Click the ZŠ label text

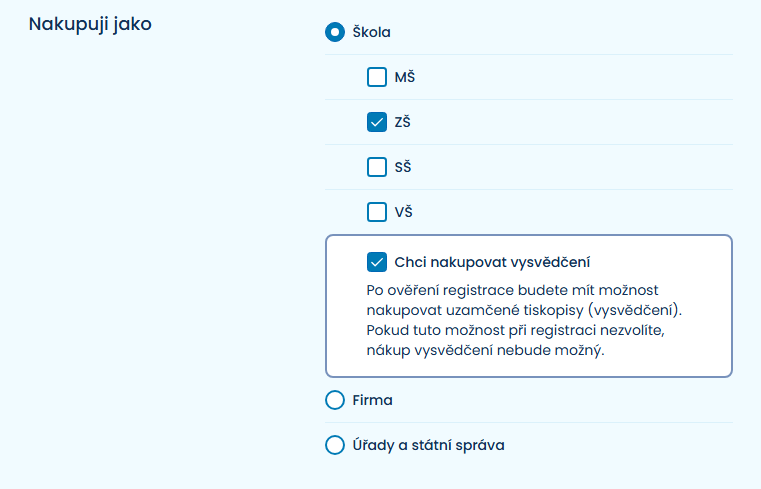coord(403,122)
